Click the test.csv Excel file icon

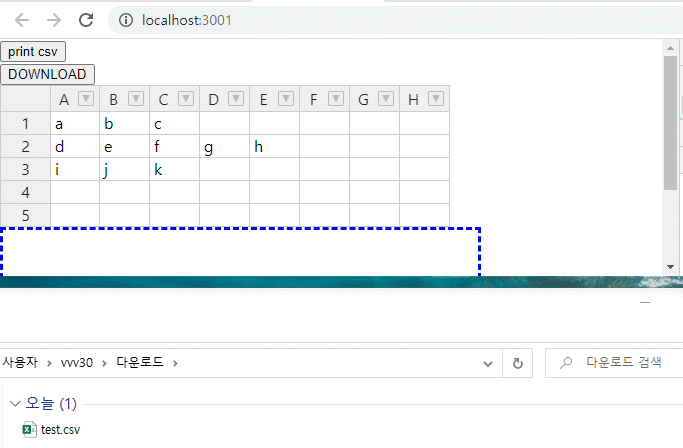click(29, 430)
